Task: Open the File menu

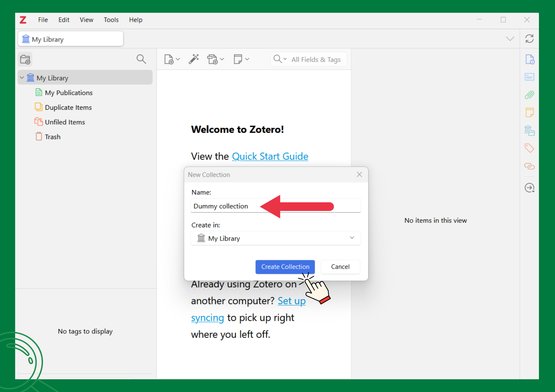Action: 43,20
